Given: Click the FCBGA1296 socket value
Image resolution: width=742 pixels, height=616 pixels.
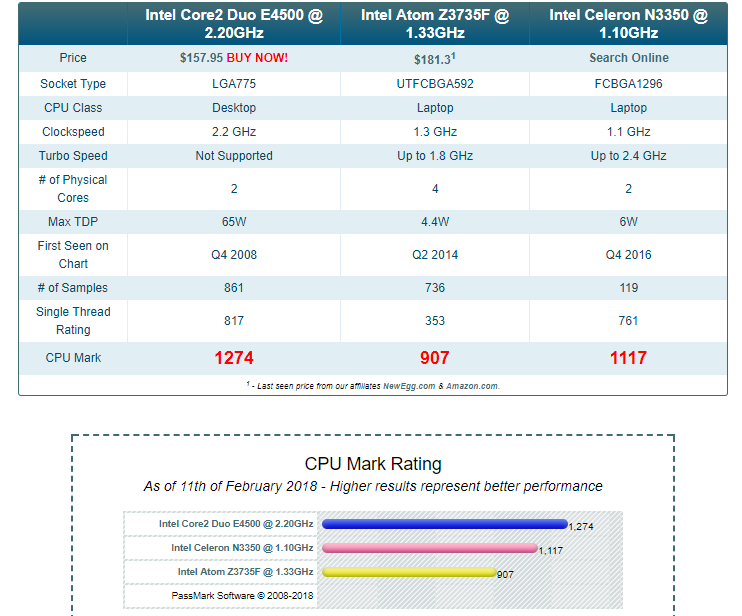Looking at the screenshot, I should click(x=628, y=84).
